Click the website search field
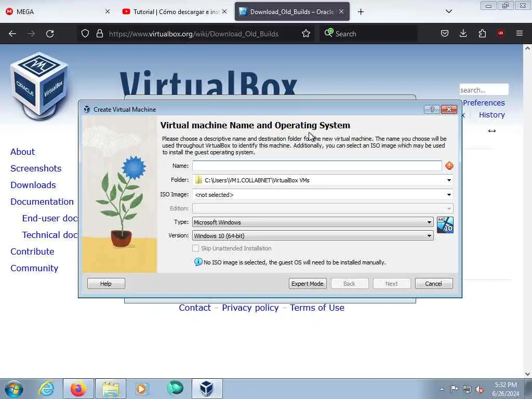This screenshot has width=532, height=399. point(484,90)
